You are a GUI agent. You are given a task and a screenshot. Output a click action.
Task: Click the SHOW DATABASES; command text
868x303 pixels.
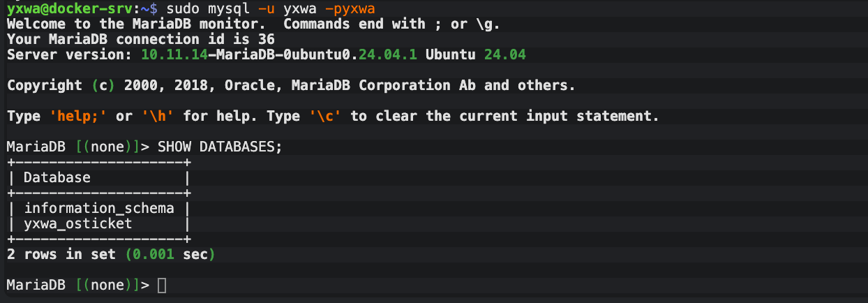click(220, 147)
